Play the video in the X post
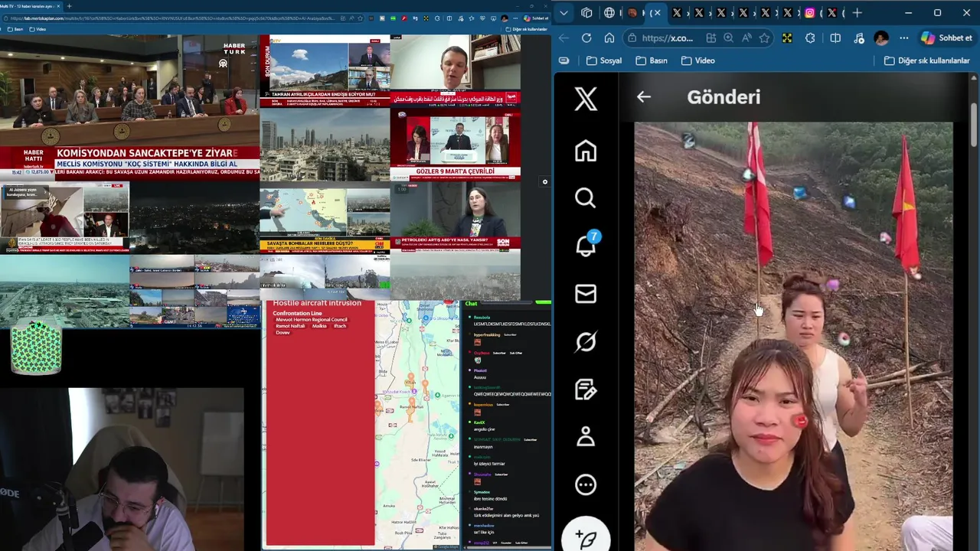 click(x=793, y=337)
